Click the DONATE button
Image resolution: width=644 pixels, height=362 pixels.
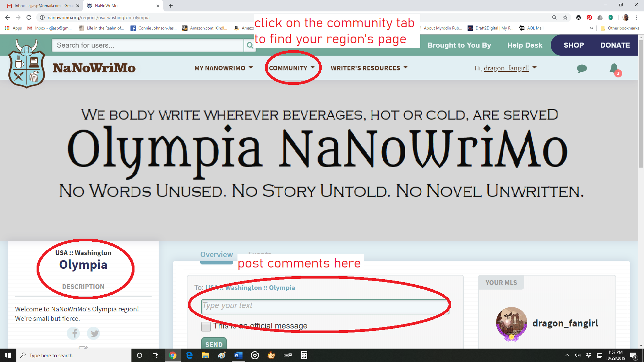[x=615, y=45]
